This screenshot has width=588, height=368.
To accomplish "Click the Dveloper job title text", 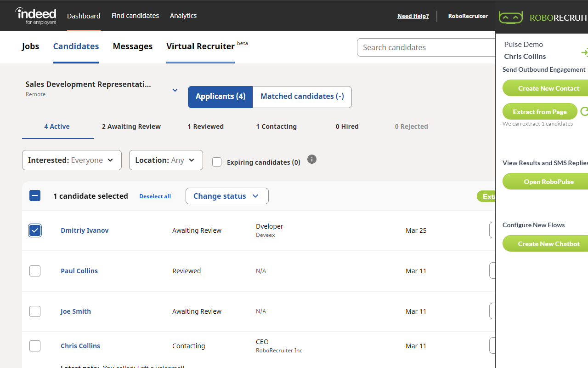I will pos(270,226).
